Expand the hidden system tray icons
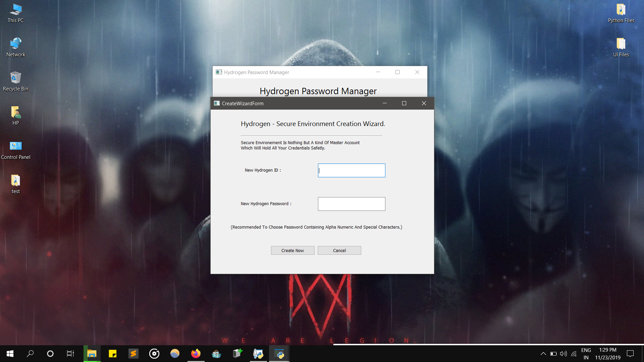The height and width of the screenshot is (362, 644). coord(543,354)
